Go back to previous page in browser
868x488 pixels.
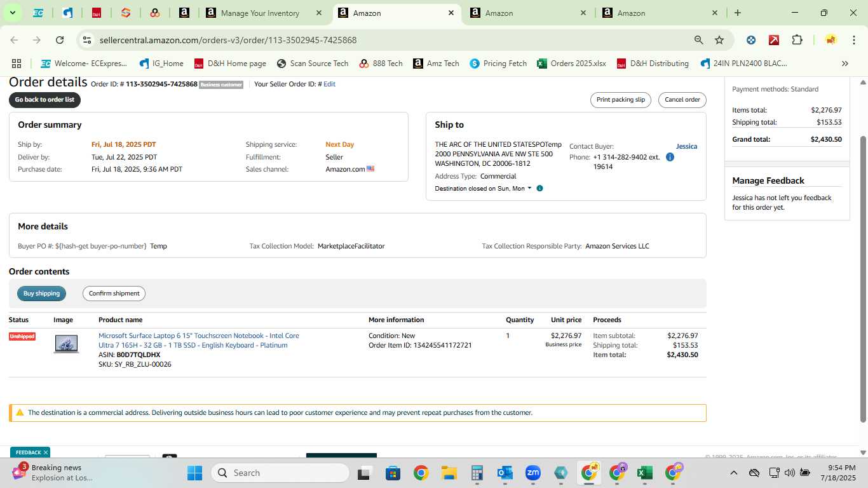tap(14, 40)
